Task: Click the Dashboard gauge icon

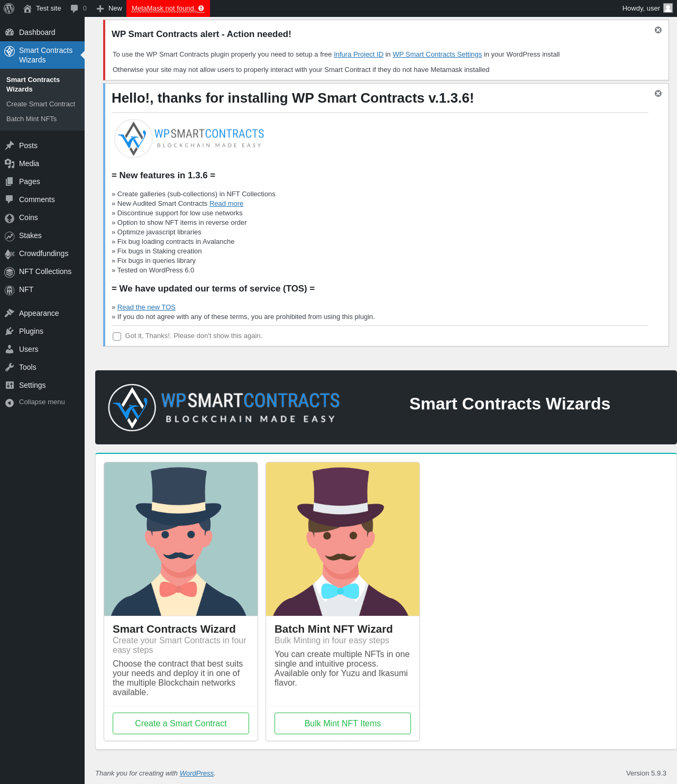Action: 10,32
